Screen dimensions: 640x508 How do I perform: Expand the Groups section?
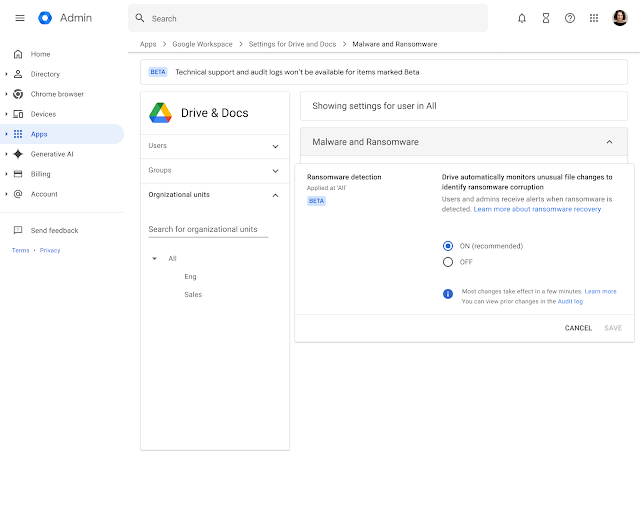[275, 170]
